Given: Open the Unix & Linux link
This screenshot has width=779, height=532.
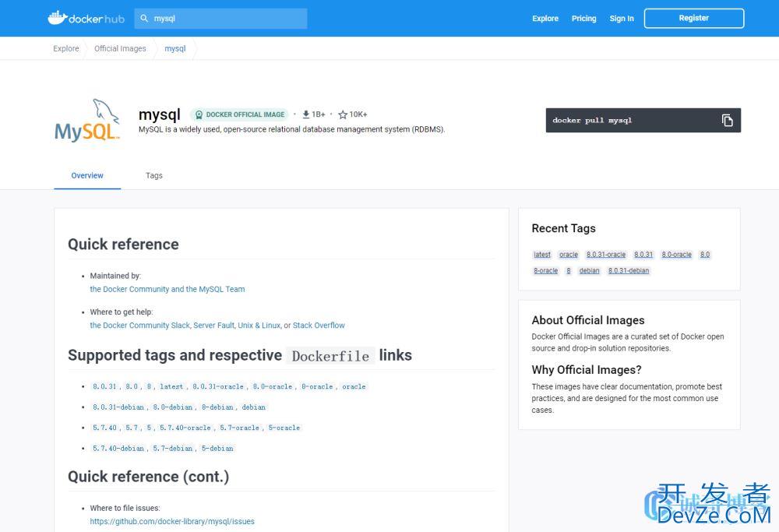Looking at the screenshot, I should coord(259,326).
